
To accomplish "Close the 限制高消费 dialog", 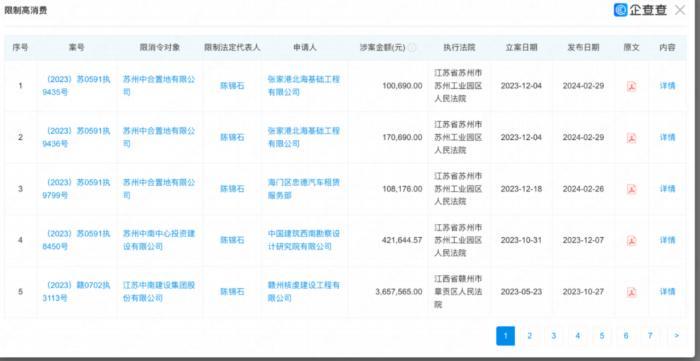I will pyautogui.click(x=679, y=10).
